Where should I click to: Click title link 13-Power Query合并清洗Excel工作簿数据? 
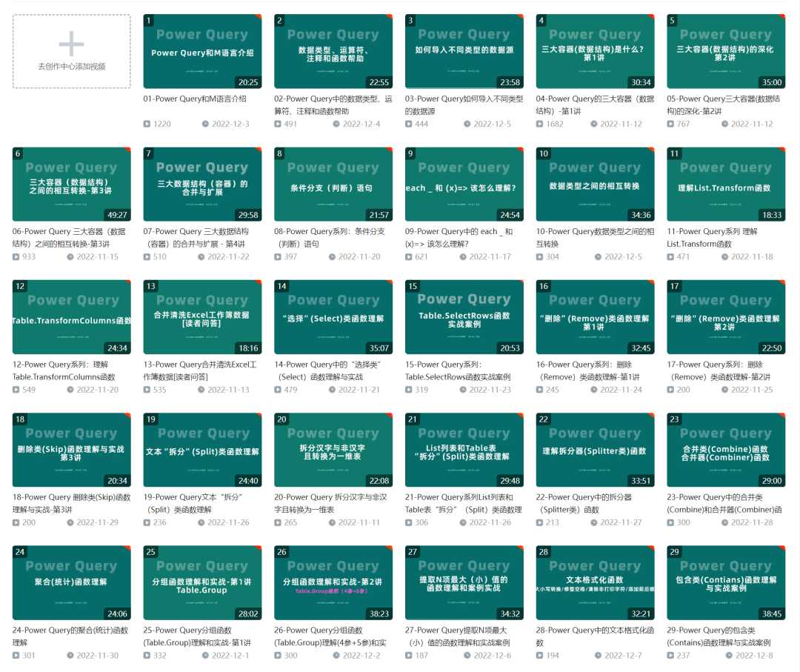[200, 371]
